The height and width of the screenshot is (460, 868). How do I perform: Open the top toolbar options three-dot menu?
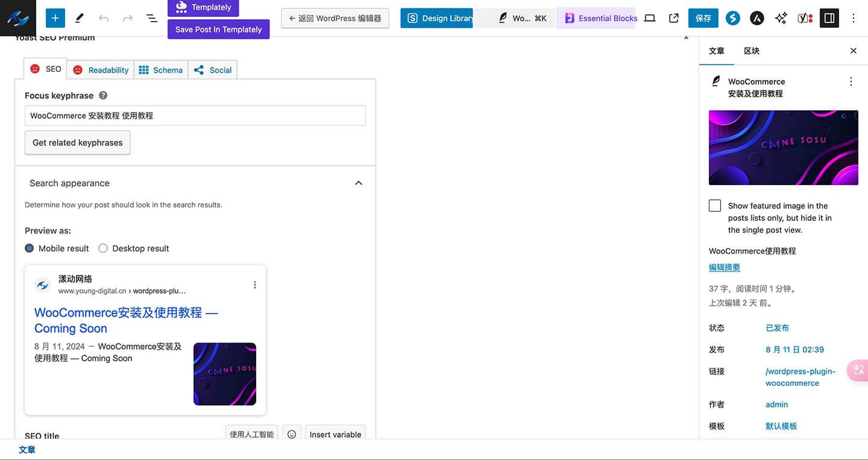854,18
